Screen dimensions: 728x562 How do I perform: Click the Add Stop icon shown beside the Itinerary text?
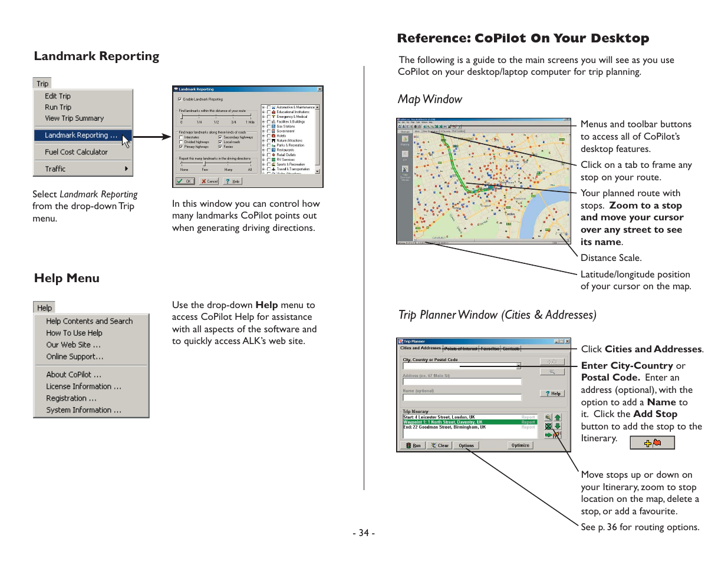(x=652, y=442)
